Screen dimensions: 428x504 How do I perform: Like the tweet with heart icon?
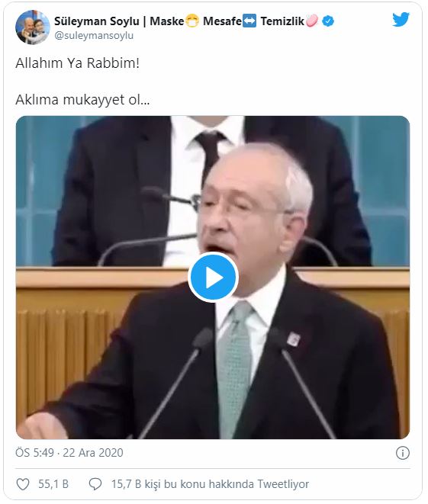[23, 484]
